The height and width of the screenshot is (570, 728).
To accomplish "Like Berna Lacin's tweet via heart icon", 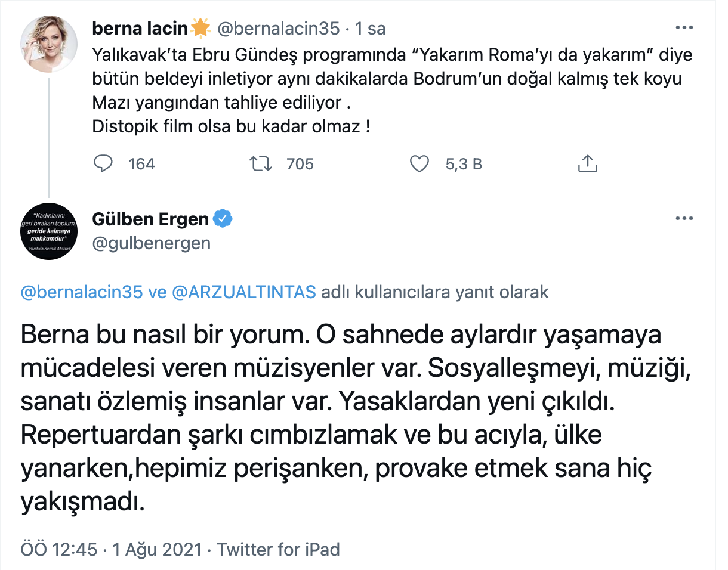I will 419,163.
